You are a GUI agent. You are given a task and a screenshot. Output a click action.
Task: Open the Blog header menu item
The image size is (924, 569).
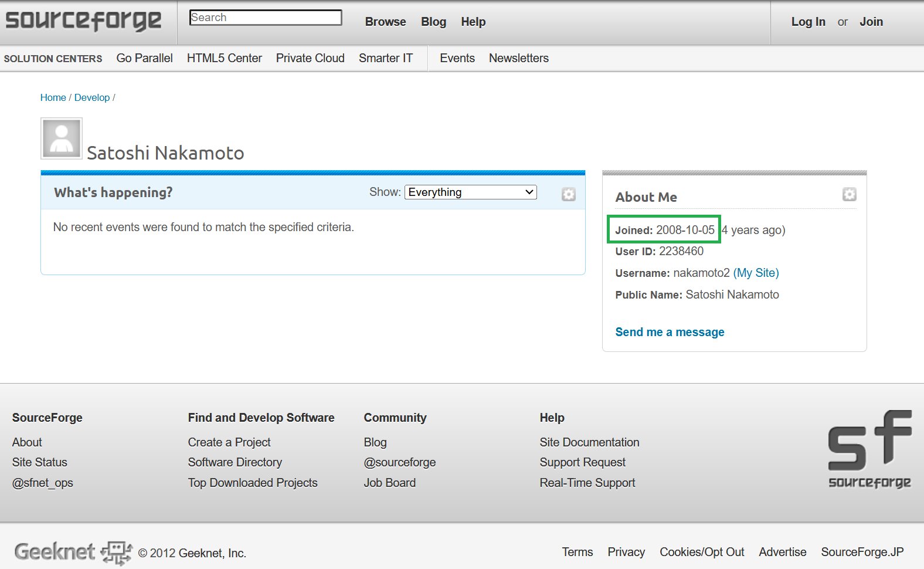tap(433, 22)
